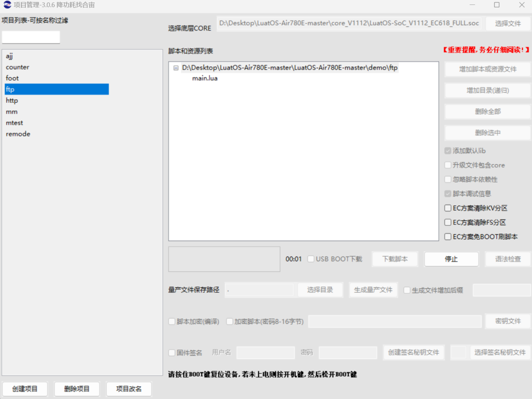532x399 pixels.
Task: Click 下载脚本 button
Action: tap(395, 259)
